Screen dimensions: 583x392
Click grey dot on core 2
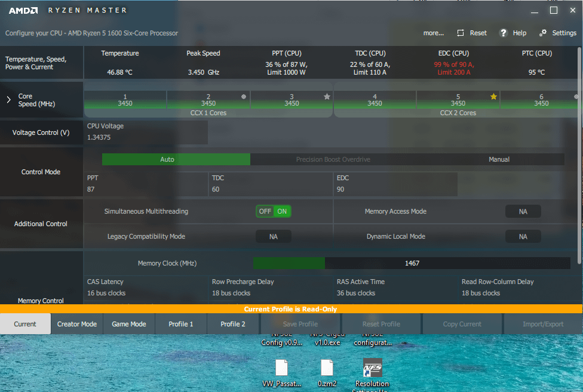pos(244,97)
